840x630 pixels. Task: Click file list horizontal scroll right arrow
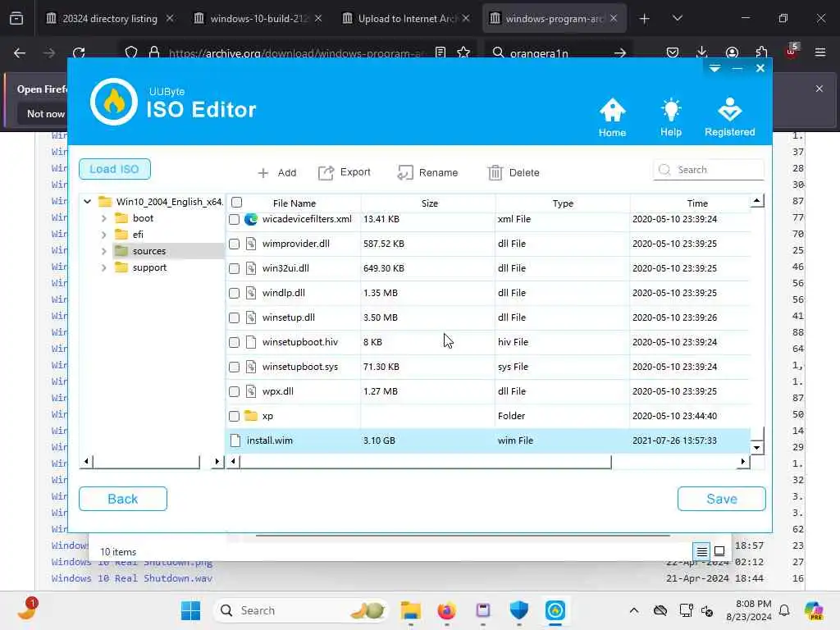743,461
